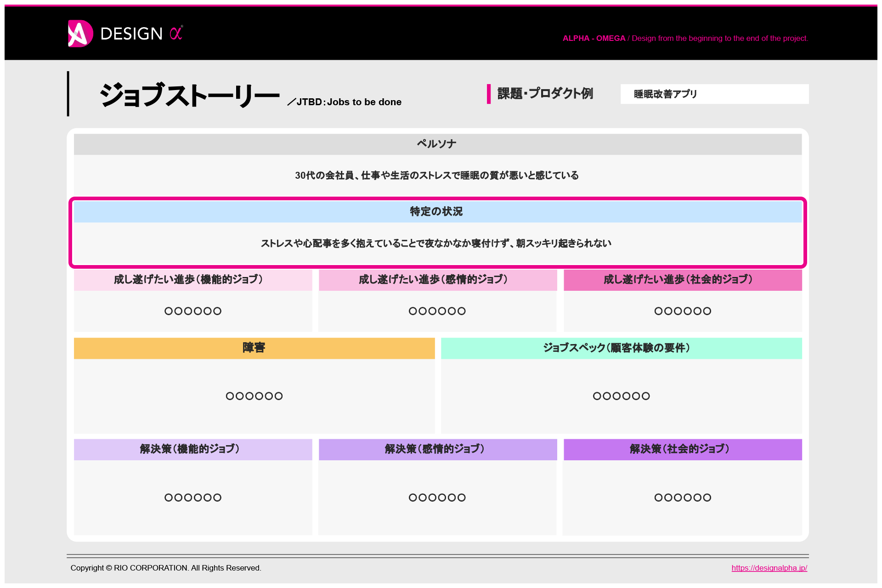Click the ペルソナ header
Image resolution: width=882 pixels, height=588 pixels.
(438, 144)
